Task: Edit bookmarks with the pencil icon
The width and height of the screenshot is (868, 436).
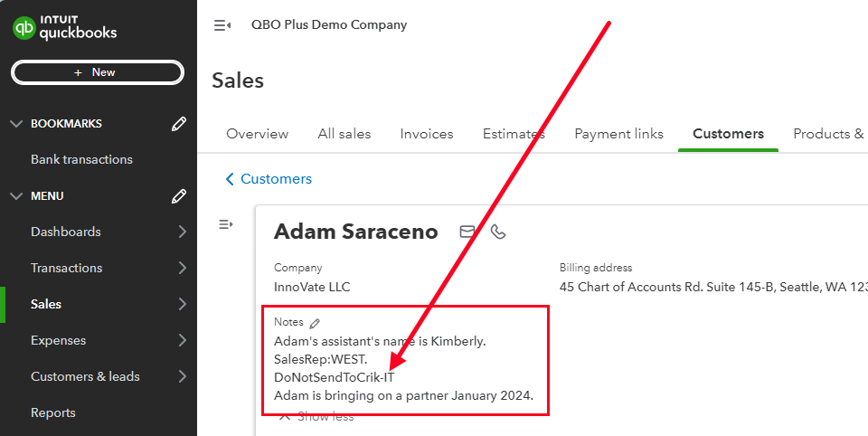Action: pyautogui.click(x=179, y=124)
